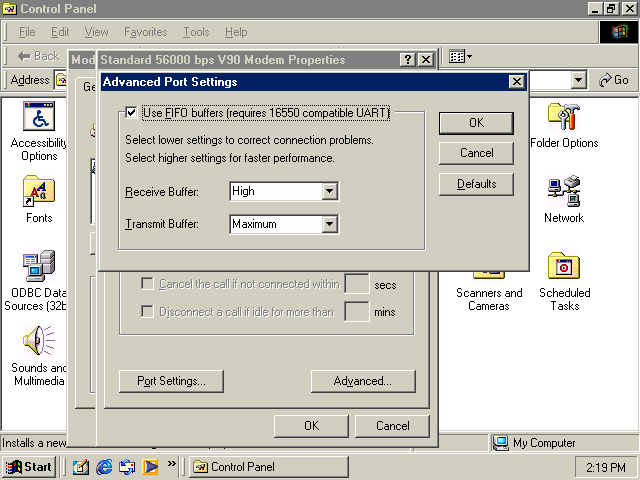Open the File menu
This screenshot has height=480, width=640.
pyautogui.click(x=27, y=32)
